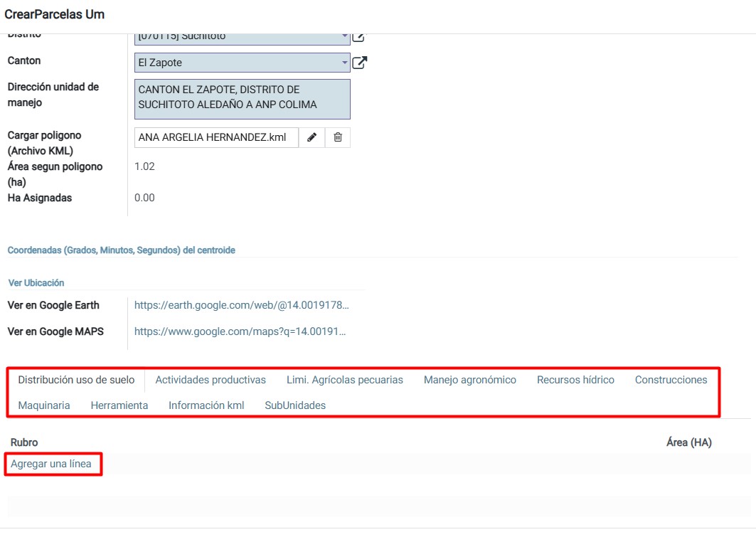Select the Distribución uso de suelo tab
This screenshot has width=756, height=537.
(76, 380)
